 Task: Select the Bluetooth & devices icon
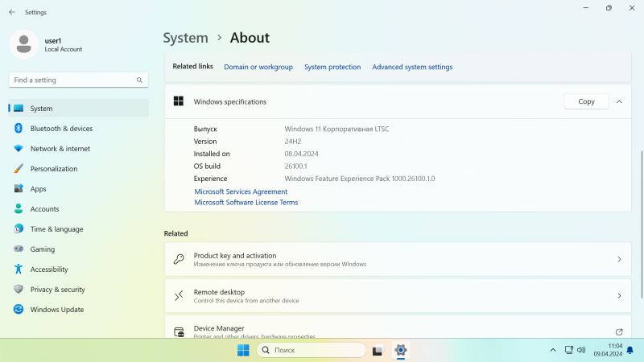coord(19,129)
